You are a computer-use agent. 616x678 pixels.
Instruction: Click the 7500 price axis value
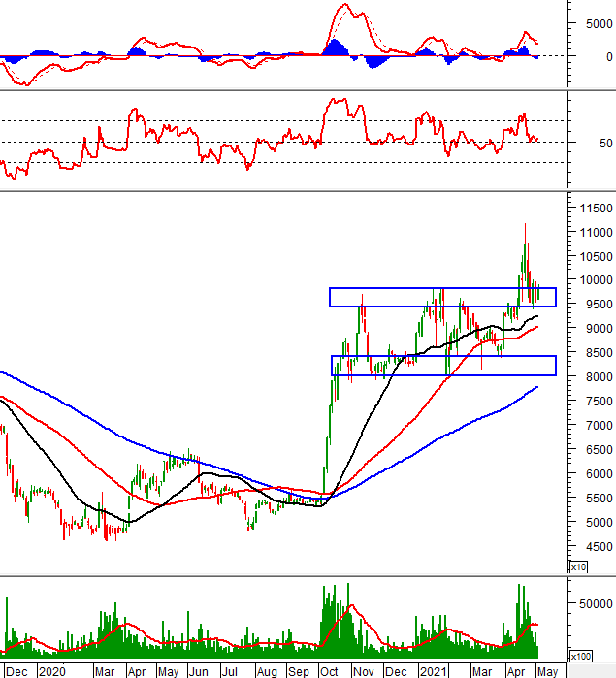pos(600,402)
